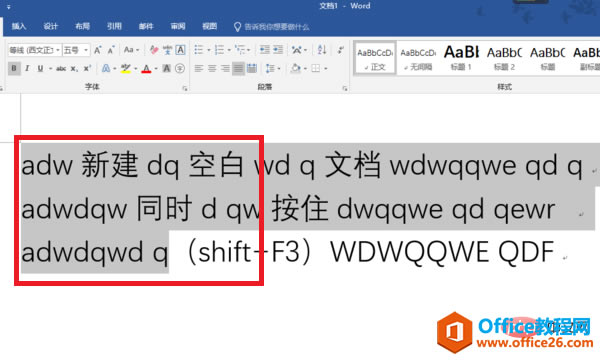600x360 pixels.
Task: Apply bullet list icon
Action: (199, 50)
